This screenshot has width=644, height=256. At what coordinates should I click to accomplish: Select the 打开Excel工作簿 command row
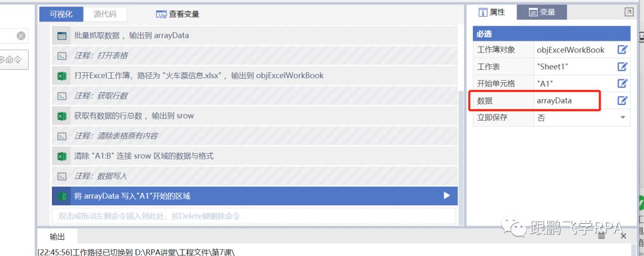click(255, 76)
